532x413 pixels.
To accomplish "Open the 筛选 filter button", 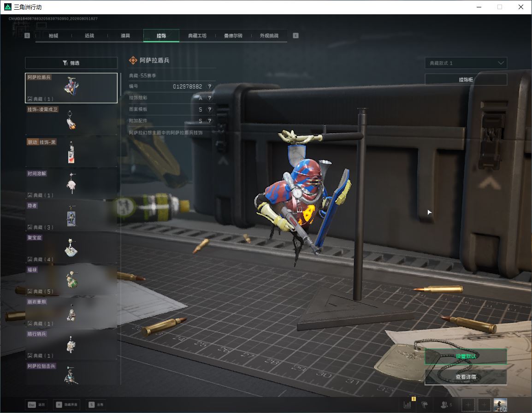I will 71,63.
